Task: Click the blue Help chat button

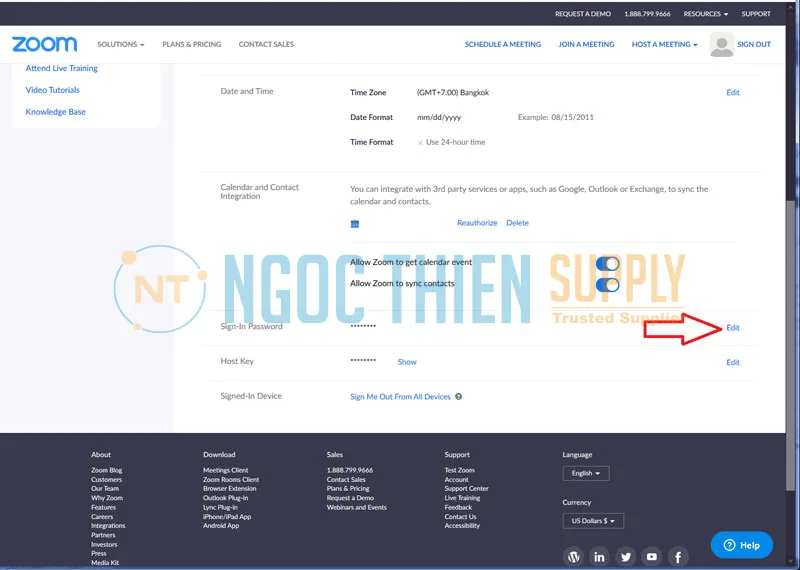Action: pyautogui.click(x=741, y=545)
